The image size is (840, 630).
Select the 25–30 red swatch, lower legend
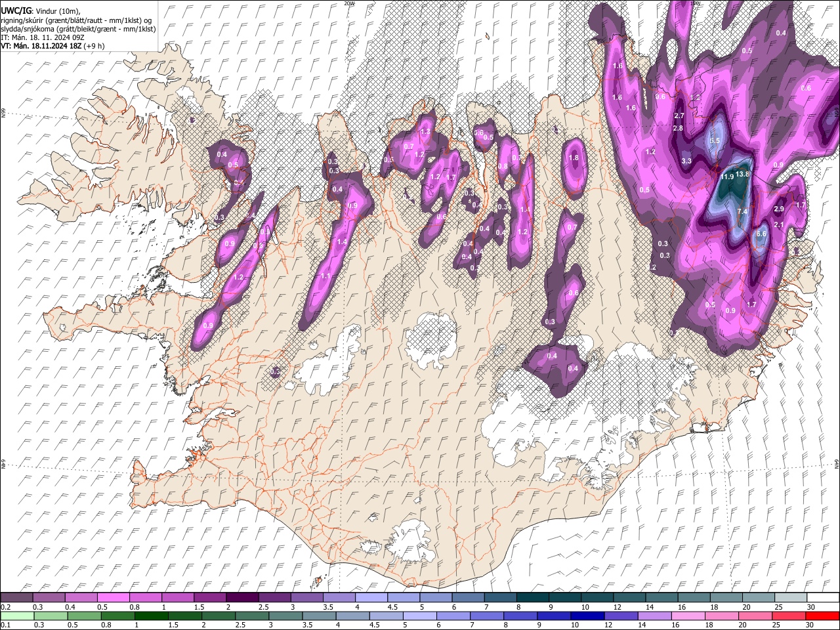tap(789, 616)
